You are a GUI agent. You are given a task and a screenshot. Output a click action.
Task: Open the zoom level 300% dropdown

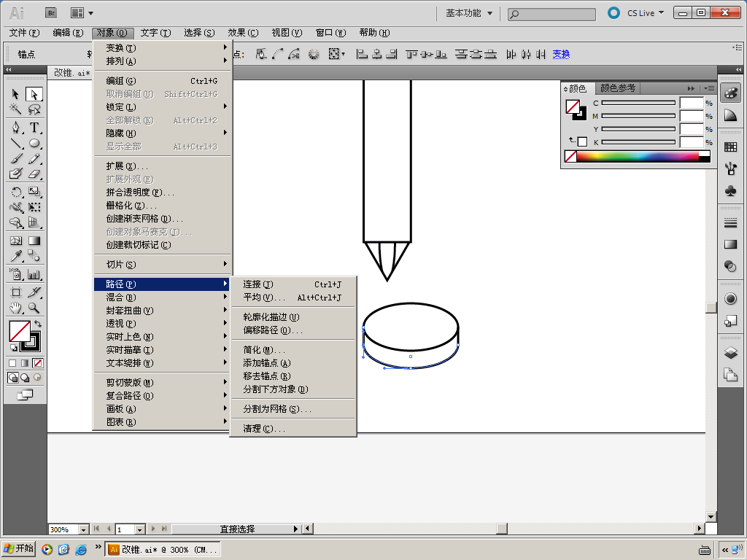coord(84,529)
